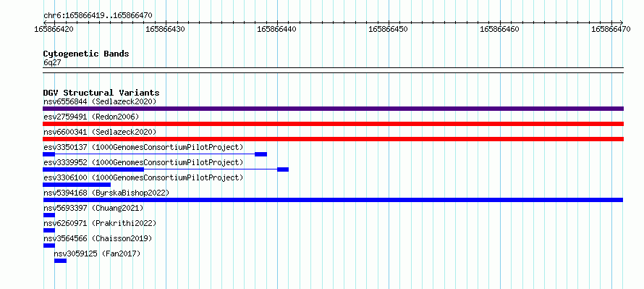The width and height of the screenshot is (644, 289).
Task: Click the Cytogenetic Bands track title
Action: click(x=86, y=54)
